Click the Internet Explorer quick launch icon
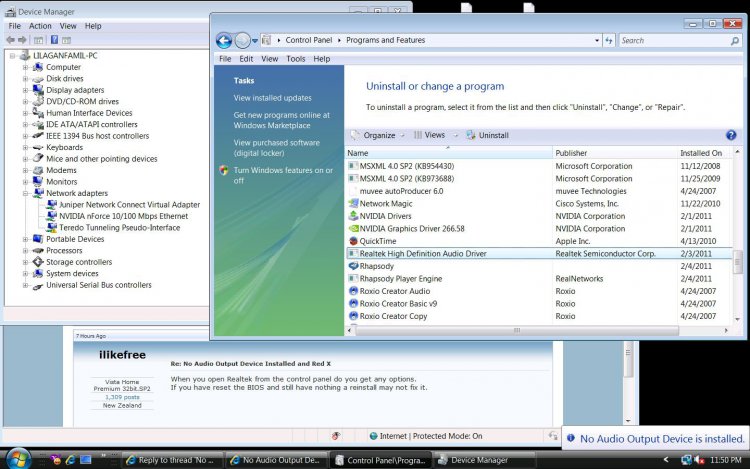This screenshot has height=469, width=750. (70, 460)
